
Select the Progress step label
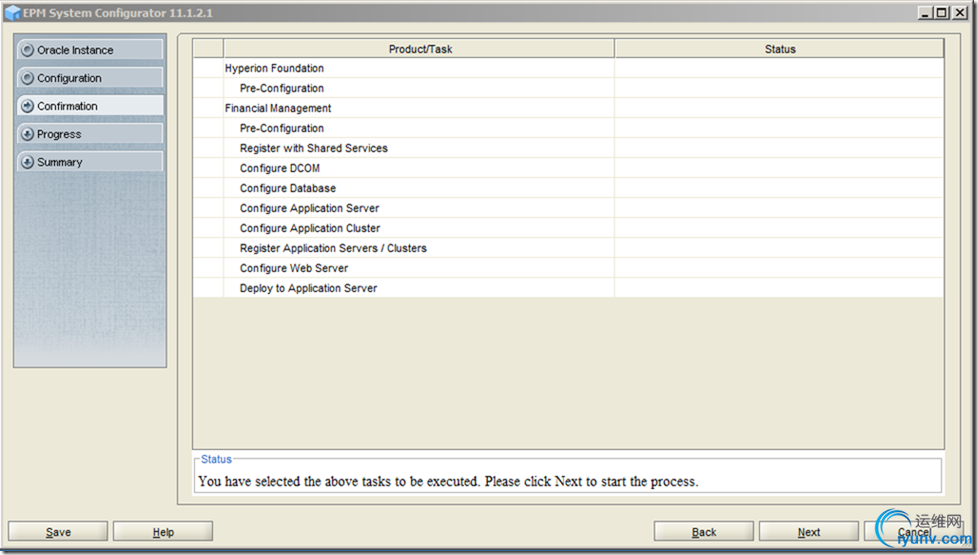coord(59,134)
